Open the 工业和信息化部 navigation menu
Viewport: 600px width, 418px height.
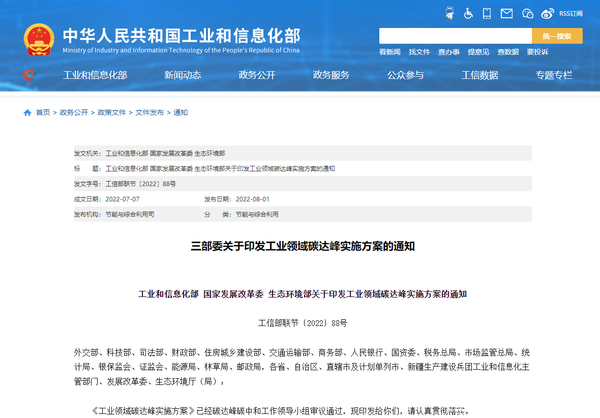point(95,75)
